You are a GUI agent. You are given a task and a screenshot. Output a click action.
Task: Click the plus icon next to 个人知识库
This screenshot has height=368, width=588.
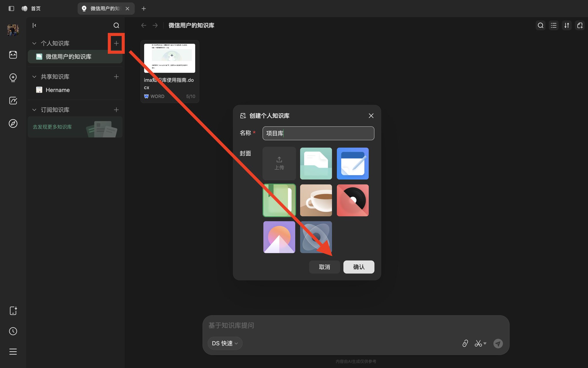pyautogui.click(x=116, y=43)
